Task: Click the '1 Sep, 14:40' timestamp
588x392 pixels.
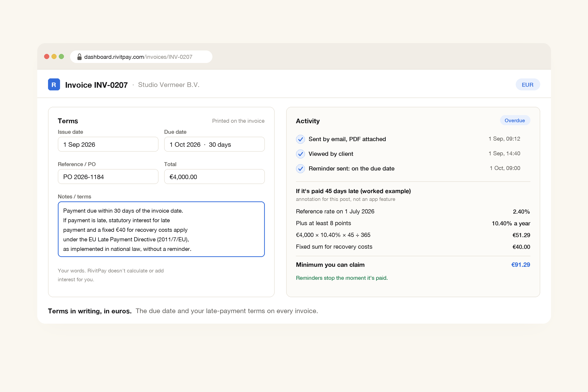Action: [504, 154]
